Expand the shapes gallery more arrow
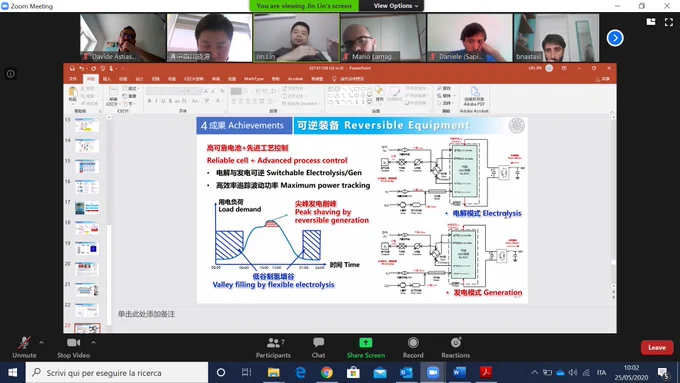This screenshot has height=383, width=680. [369, 102]
